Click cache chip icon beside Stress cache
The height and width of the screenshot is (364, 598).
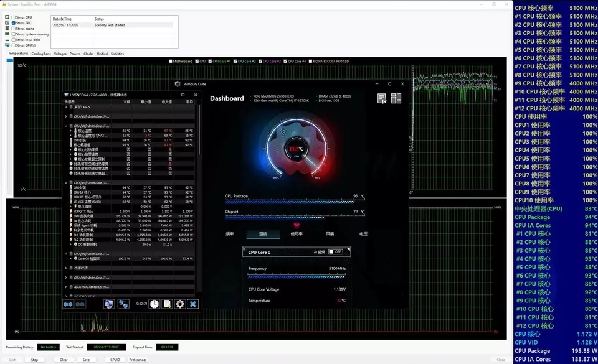[x=7, y=28]
